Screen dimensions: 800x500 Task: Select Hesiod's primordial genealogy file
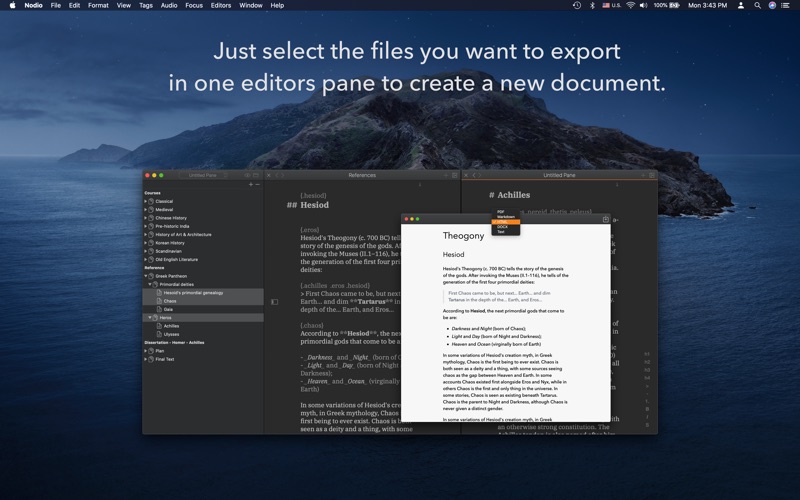pyautogui.click(x=203, y=293)
